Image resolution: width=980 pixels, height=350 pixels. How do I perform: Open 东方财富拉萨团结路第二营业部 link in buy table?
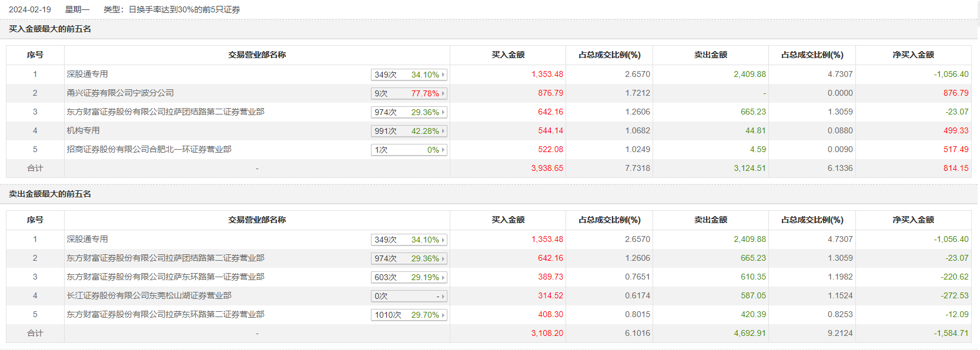[x=166, y=112]
